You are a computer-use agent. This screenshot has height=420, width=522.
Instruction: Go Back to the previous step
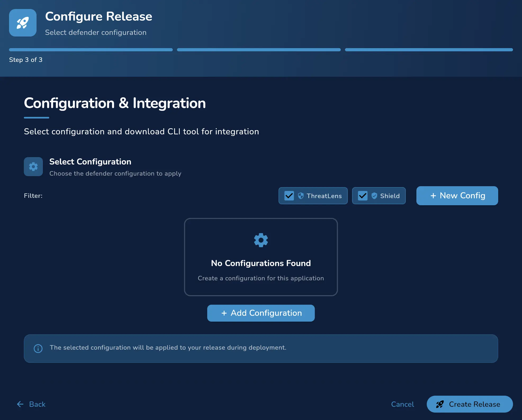click(31, 404)
